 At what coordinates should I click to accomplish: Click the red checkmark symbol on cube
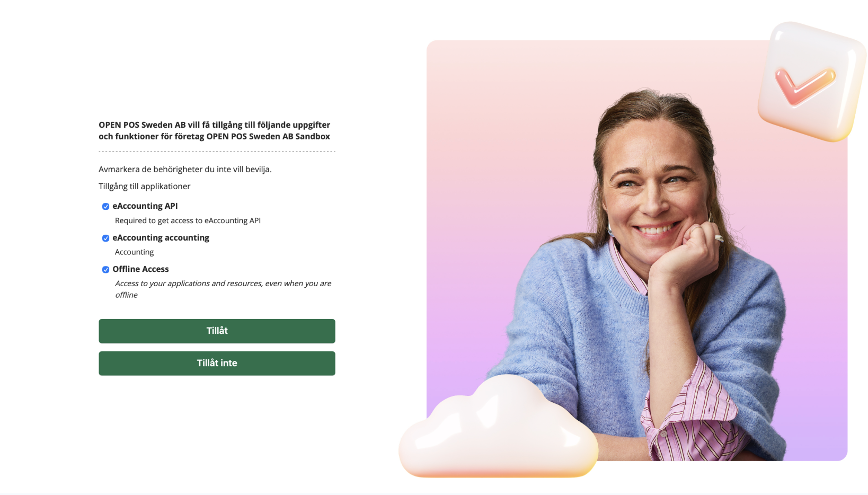click(805, 86)
